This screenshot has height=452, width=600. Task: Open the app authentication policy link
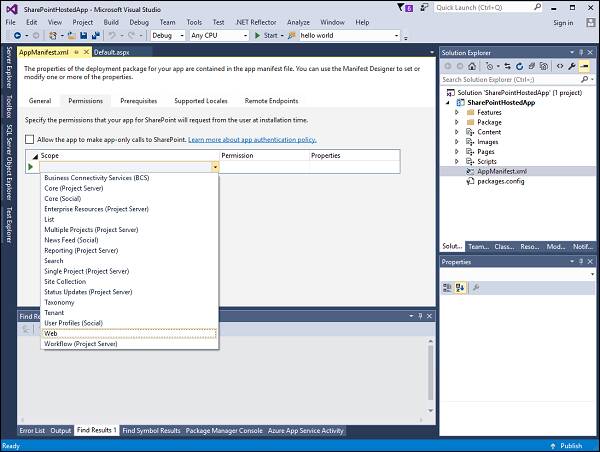pyautogui.click(x=252, y=140)
